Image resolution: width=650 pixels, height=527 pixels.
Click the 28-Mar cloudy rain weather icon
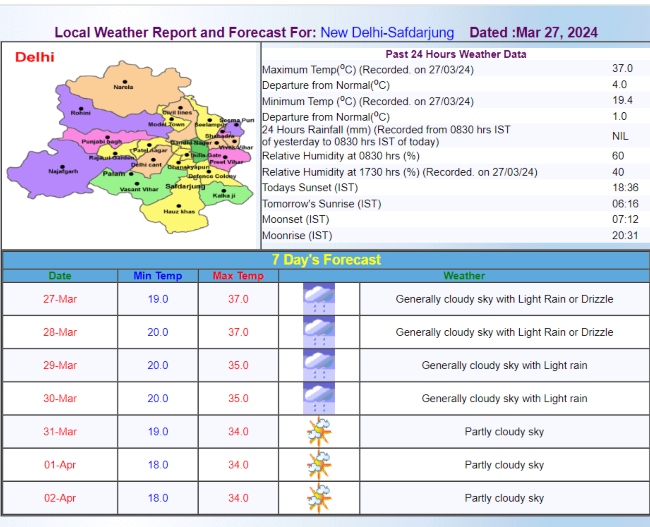[318, 332]
